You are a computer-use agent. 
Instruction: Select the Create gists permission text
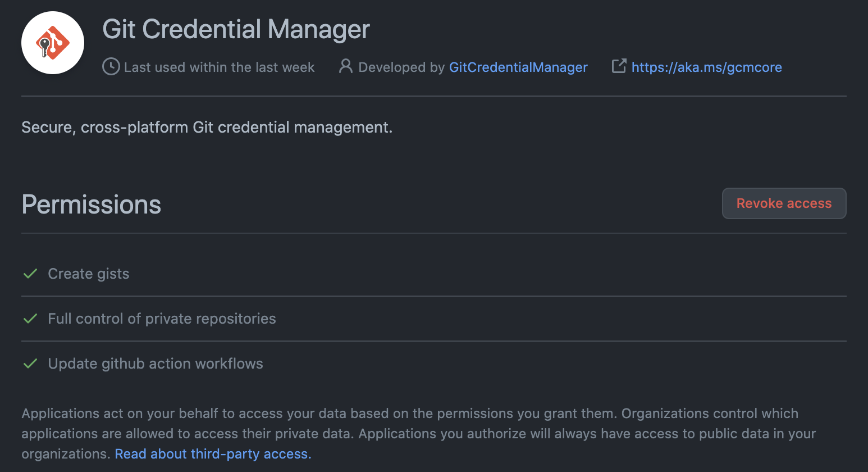coord(89,274)
